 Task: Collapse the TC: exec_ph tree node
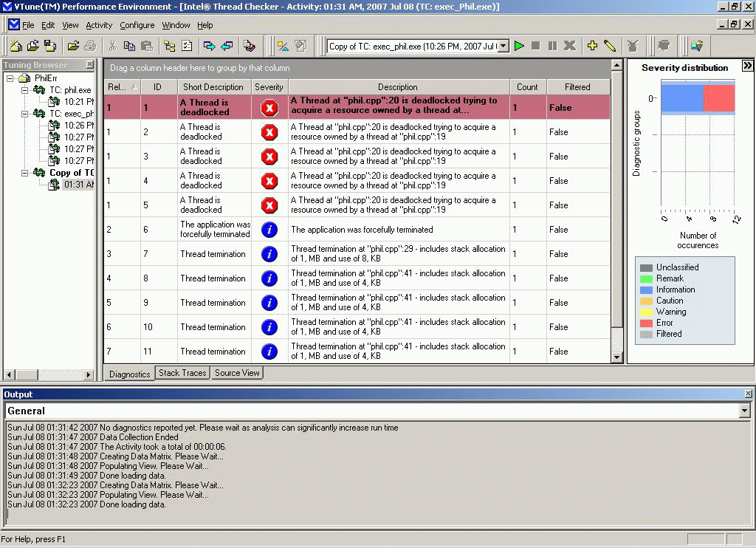[24, 114]
